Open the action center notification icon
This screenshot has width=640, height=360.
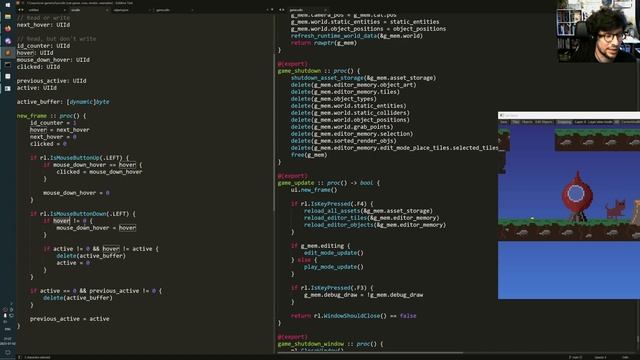[8, 352]
